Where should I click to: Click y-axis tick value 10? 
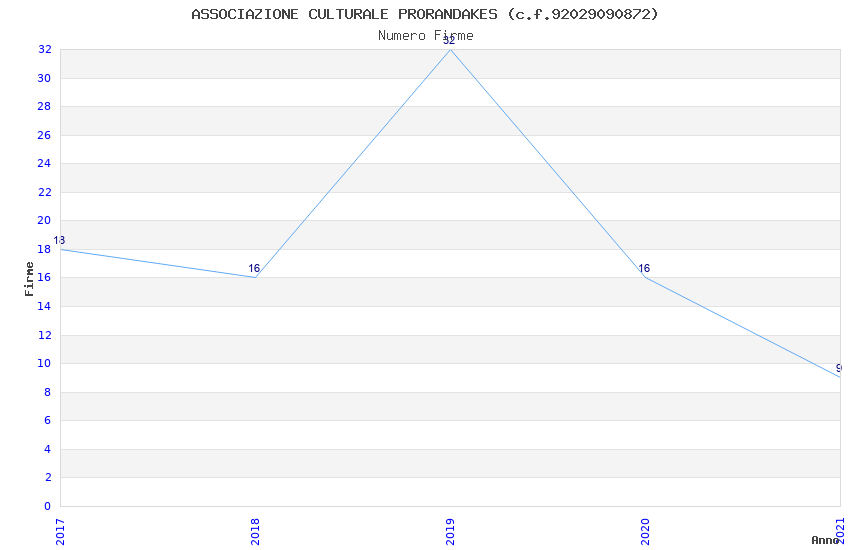(x=44, y=364)
